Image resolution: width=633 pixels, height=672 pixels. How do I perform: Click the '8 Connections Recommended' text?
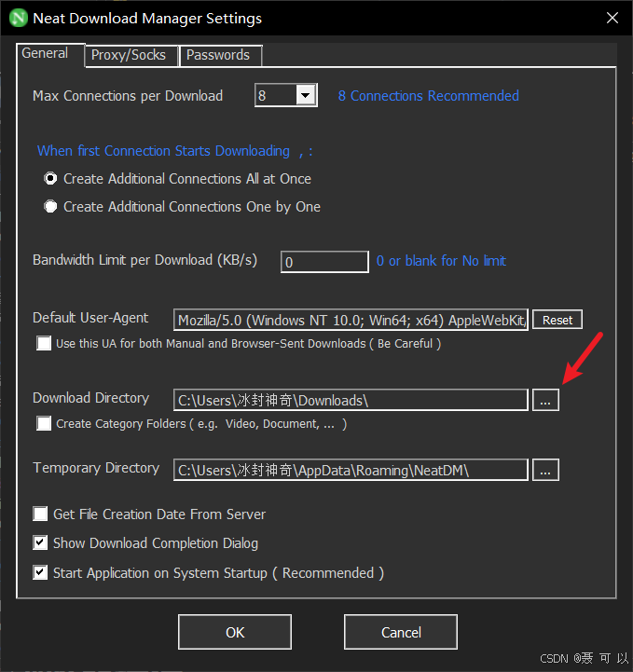[x=428, y=96]
